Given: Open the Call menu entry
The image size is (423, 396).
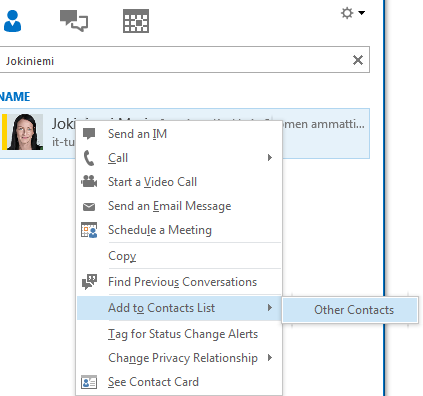Looking at the screenshot, I should [179, 158].
